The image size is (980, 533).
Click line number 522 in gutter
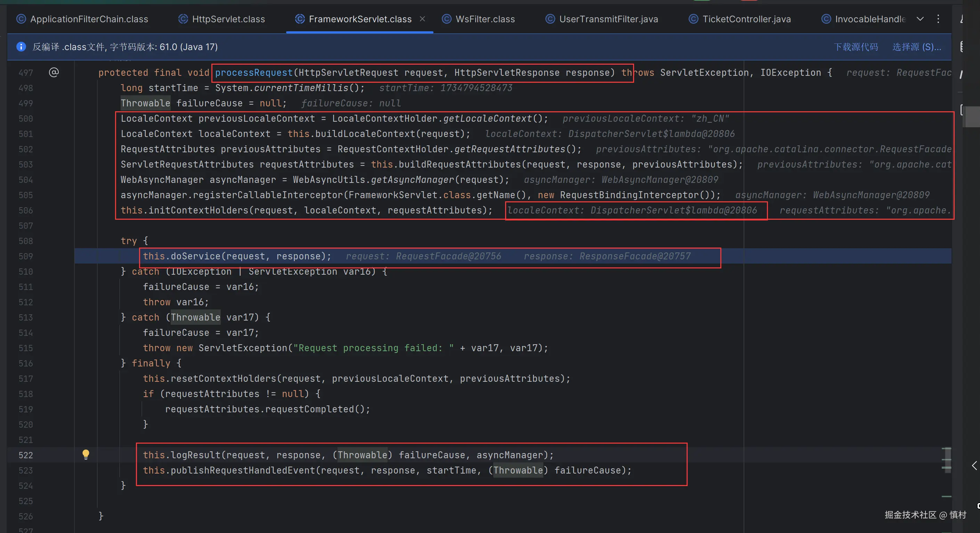point(26,455)
